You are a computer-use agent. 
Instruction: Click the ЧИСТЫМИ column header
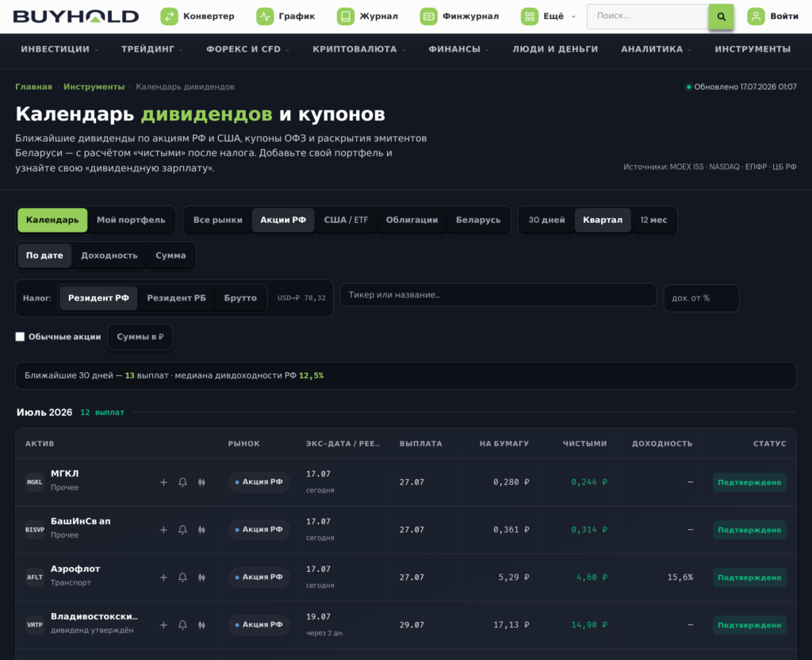[584, 443]
